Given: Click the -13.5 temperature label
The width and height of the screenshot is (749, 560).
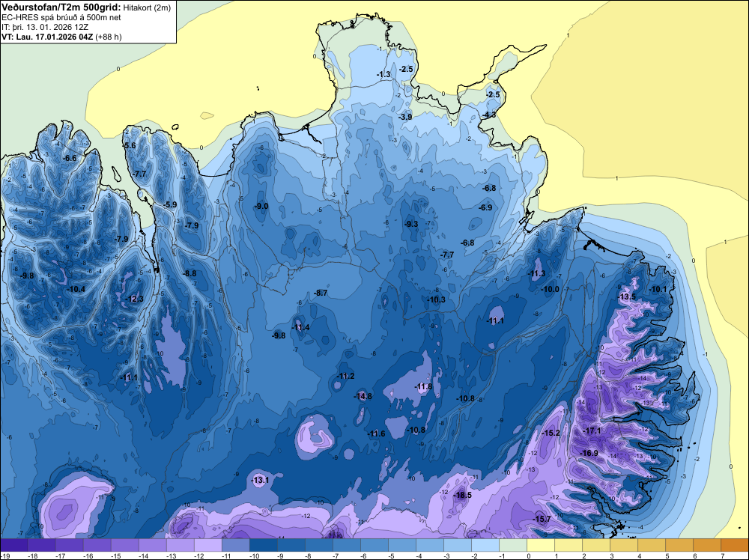Looking at the screenshot, I should click(x=627, y=296).
